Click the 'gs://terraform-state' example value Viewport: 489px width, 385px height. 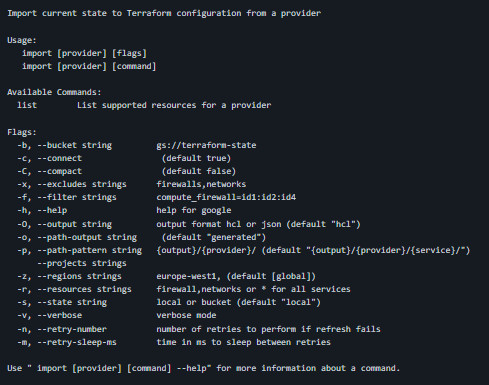pos(206,145)
